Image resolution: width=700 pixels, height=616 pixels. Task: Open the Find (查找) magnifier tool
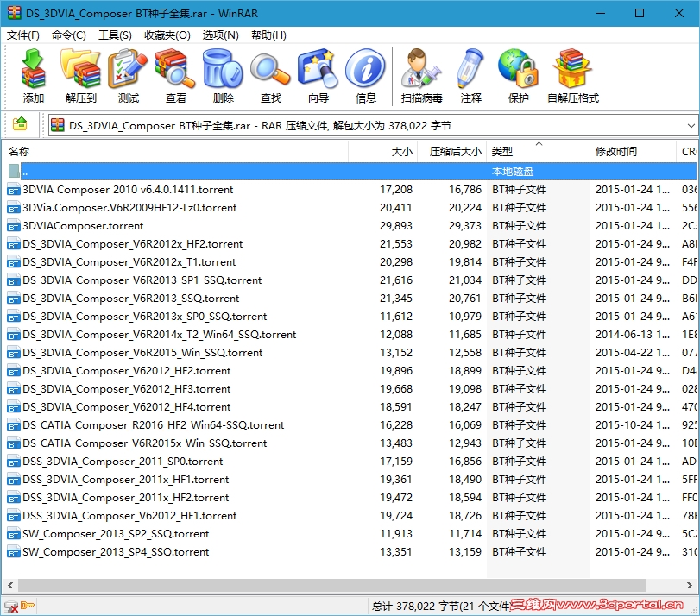(270, 76)
